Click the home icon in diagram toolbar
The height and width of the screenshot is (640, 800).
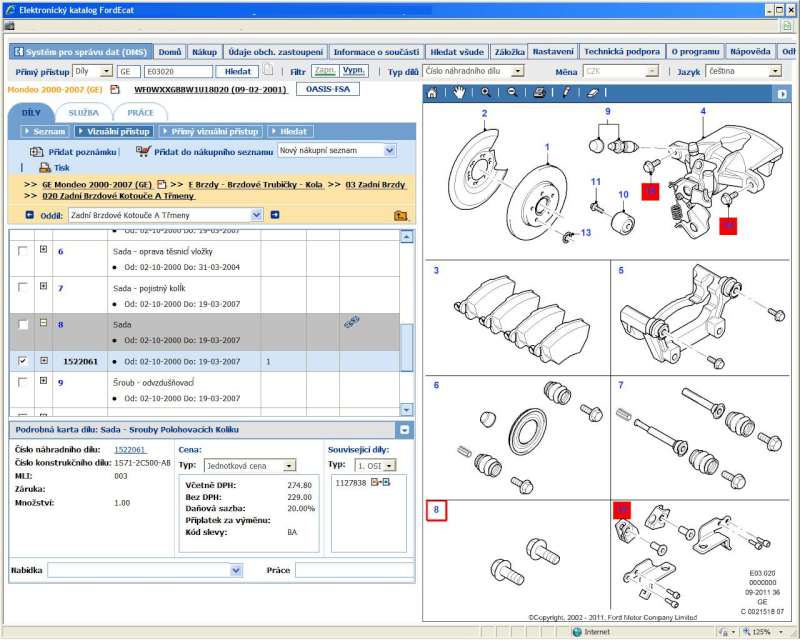(432, 93)
